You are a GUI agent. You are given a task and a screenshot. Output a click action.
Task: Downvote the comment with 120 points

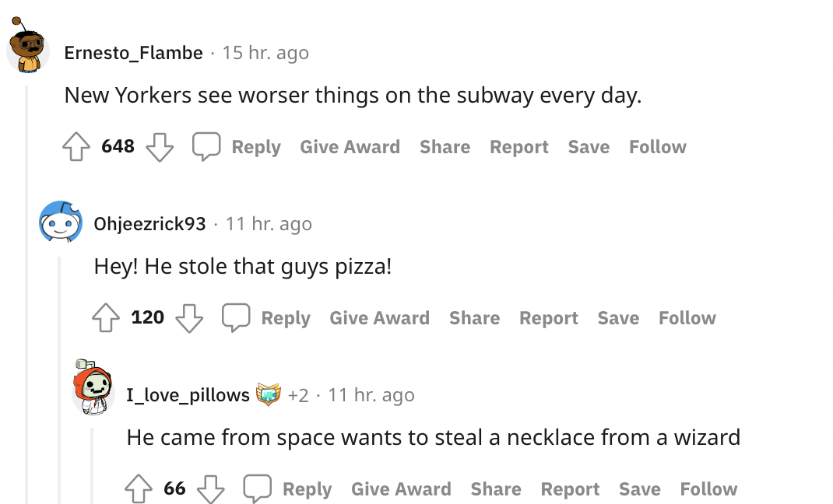189,318
